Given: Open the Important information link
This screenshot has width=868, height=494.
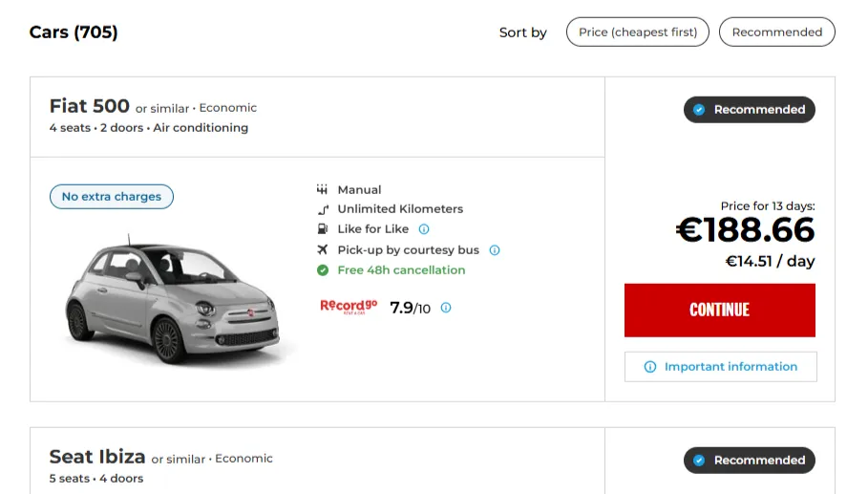Looking at the screenshot, I should (730, 367).
